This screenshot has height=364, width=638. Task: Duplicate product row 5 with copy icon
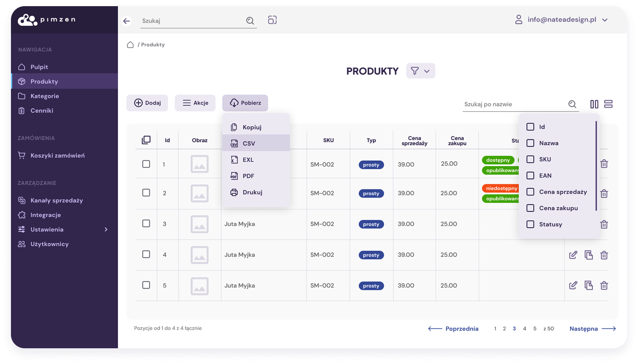(589, 285)
